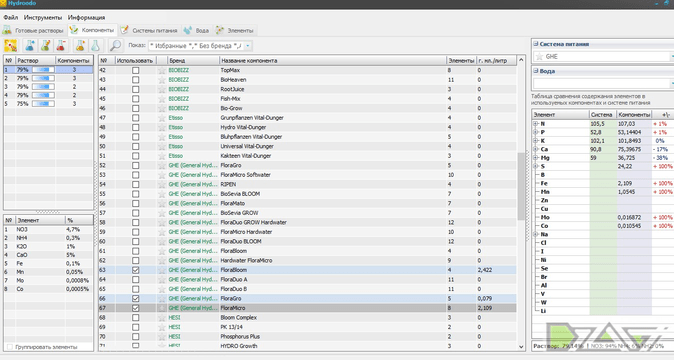Uncheck the FloraMicro row 67 checkbox

pyautogui.click(x=135, y=308)
